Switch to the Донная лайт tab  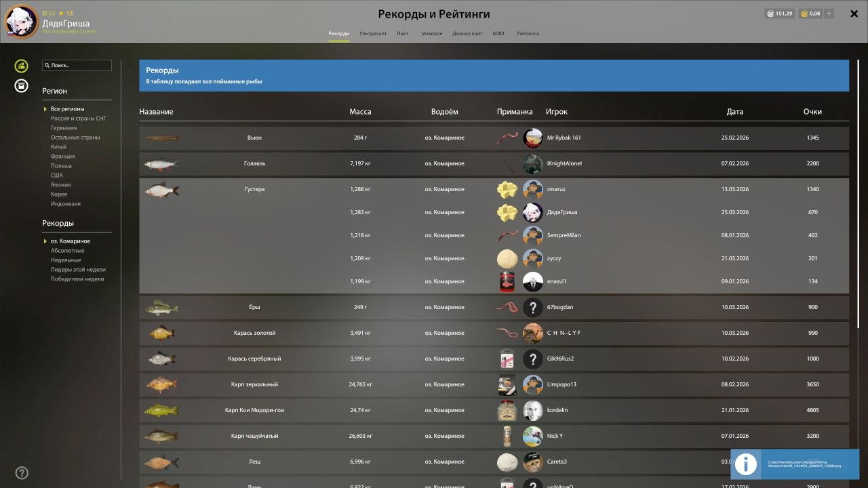467,33
